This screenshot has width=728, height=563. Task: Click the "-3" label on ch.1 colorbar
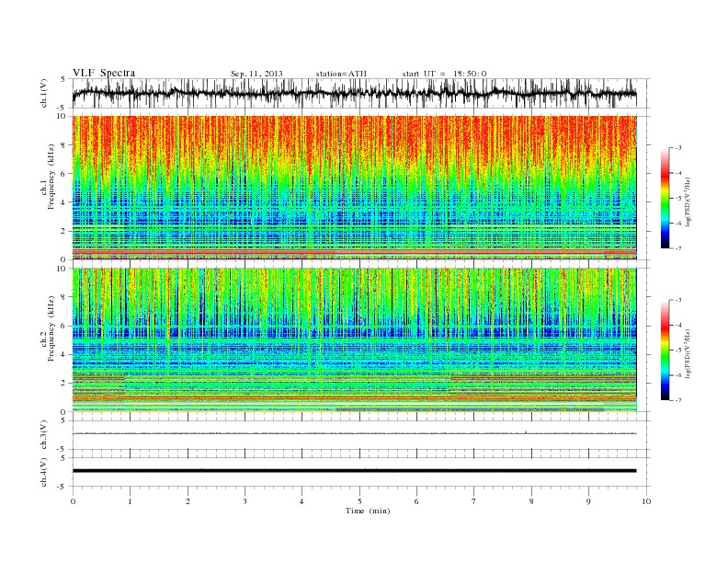pos(678,148)
